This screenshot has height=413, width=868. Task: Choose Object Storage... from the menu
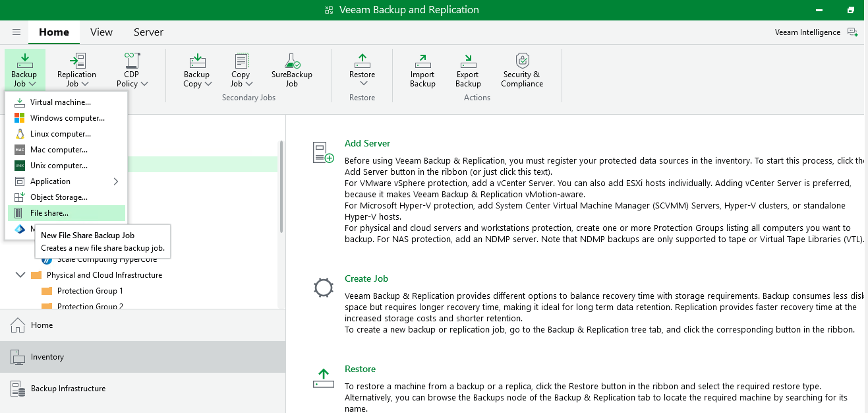pyautogui.click(x=66, y=197)
